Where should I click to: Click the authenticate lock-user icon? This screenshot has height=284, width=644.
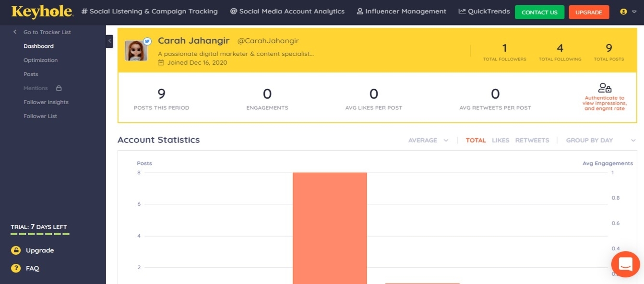point(605,88)
